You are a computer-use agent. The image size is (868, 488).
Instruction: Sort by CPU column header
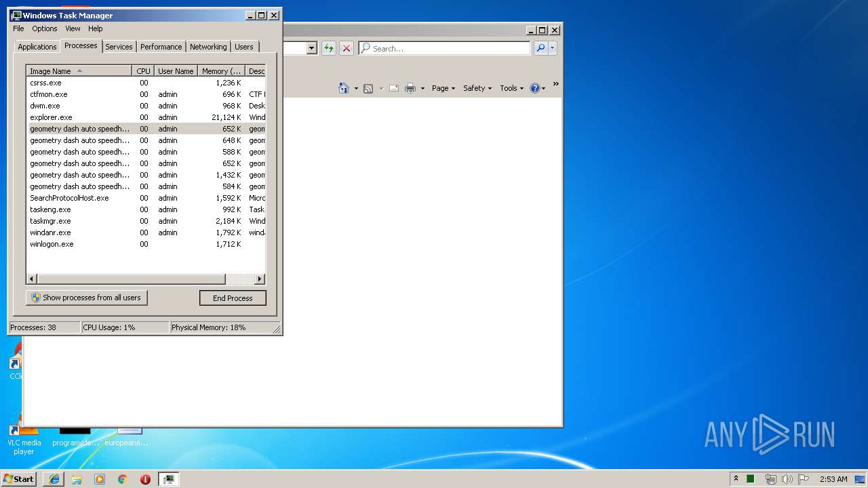pyautogui.click(x=143, y=71)
